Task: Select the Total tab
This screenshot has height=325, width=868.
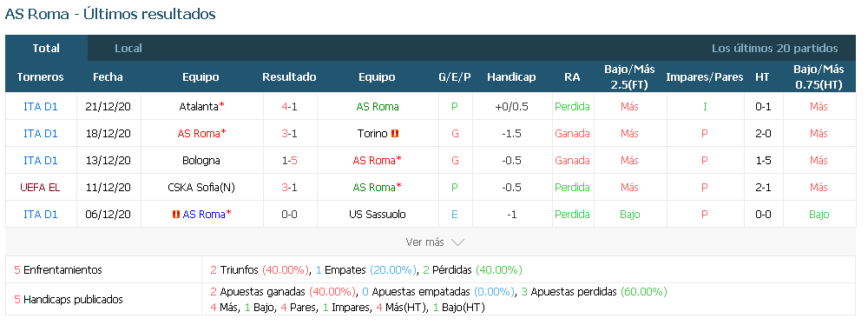Action: click(46, 49)
